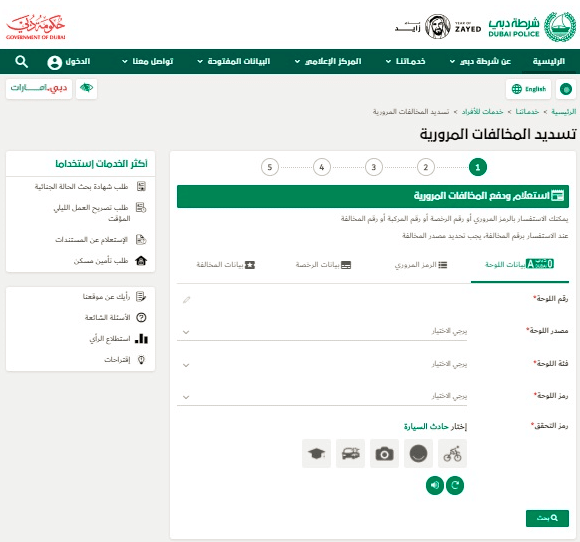580x542 pixels.
Task: Open طلب تأمين مسكن link
Action: [x=101, y=261]
